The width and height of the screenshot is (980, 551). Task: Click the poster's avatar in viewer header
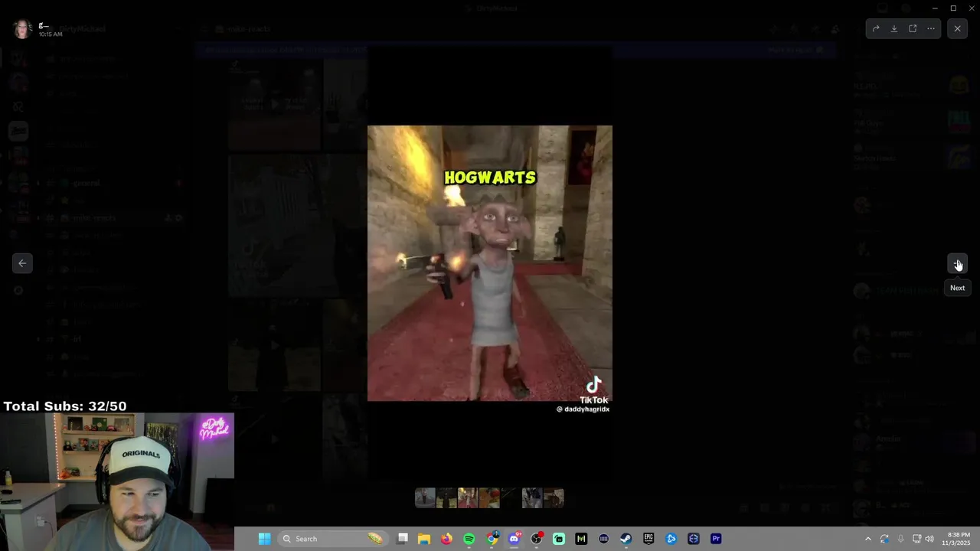(x=22, y=28)
